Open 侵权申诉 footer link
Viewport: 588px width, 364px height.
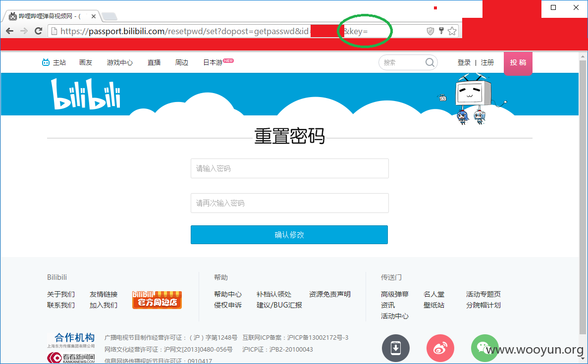[228, 305]
